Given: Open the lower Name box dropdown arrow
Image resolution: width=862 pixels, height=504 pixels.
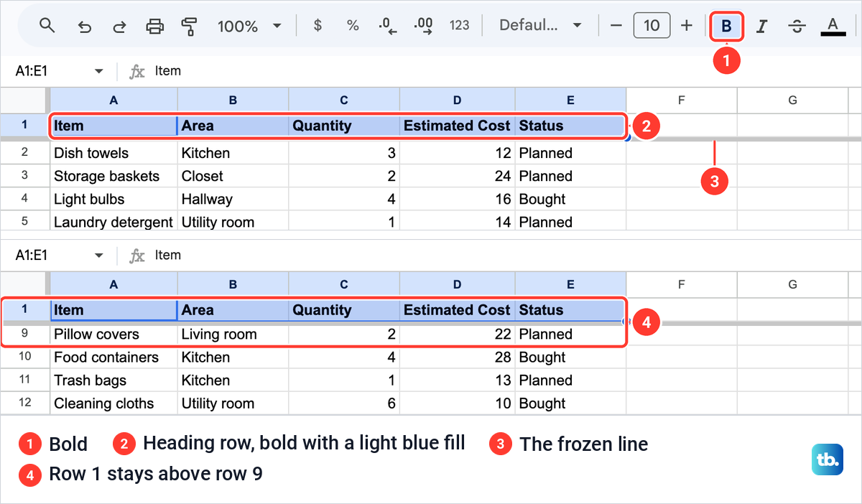Looking at the screenshot, I should (x=99, y=256).
